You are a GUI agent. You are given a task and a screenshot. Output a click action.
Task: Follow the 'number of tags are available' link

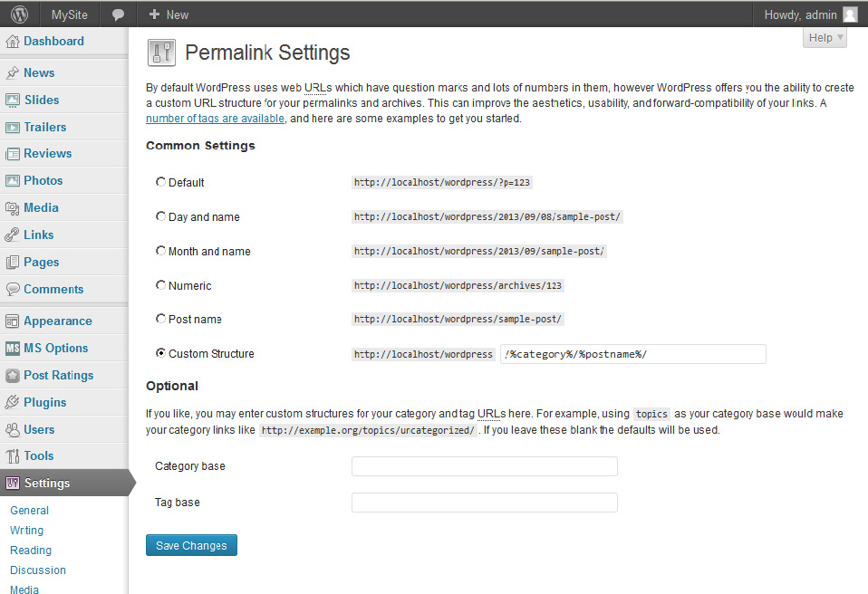pos(216,119)
